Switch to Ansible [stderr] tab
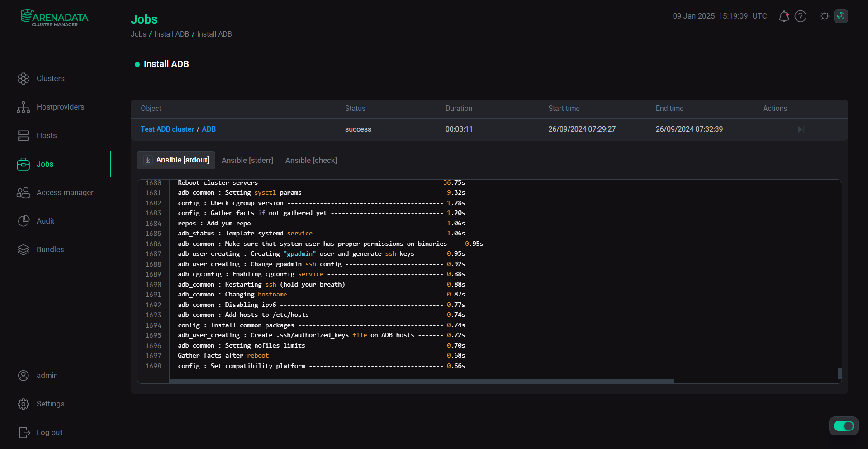This screenshot has height=449, width=868. [x=247, y=160]
